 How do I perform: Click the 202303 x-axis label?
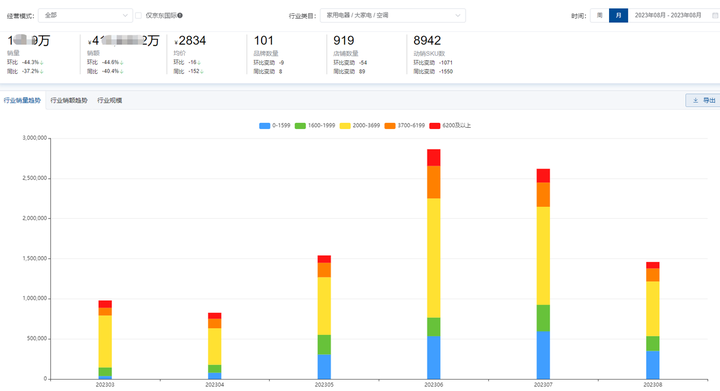click(x=105, y=385)
